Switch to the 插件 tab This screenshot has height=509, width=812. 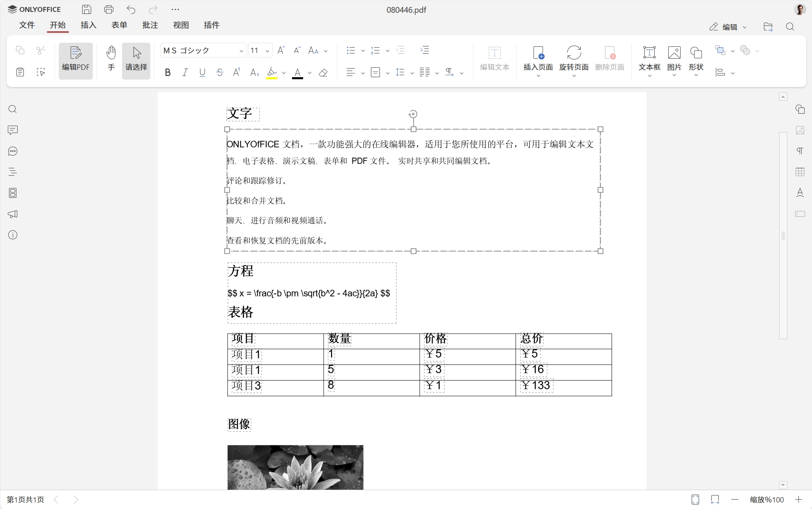[212, 25]
